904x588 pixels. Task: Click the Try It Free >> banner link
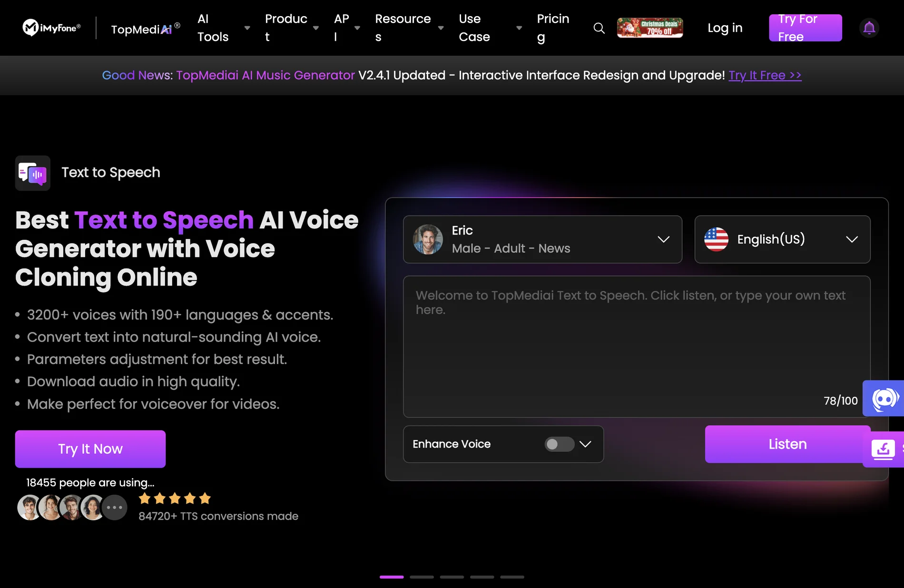(x=765, y=75)
